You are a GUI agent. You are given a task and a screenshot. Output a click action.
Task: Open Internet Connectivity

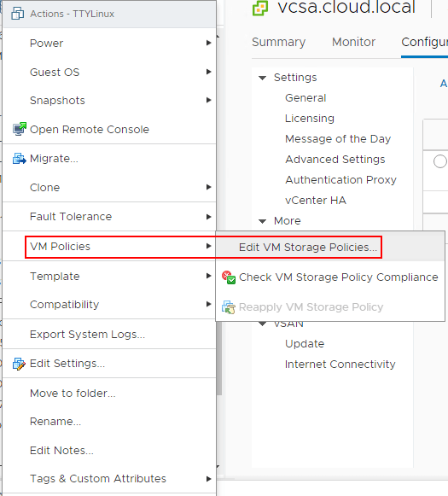(340, 365)
